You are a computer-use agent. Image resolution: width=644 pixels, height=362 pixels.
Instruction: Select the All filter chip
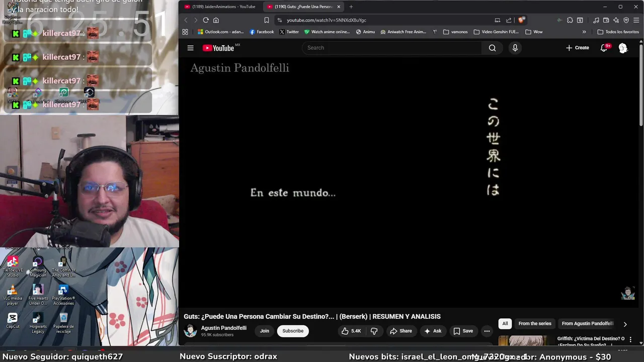505,324
